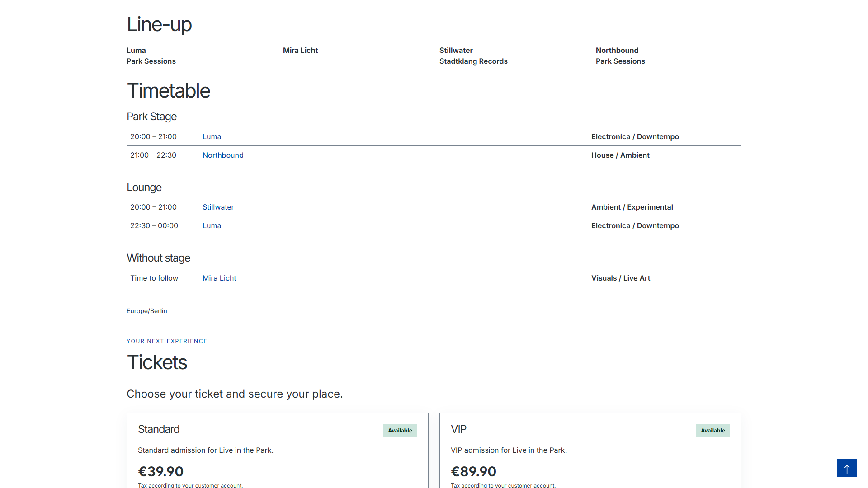Select Park Sessions under Northbound in Line-up

620,61
